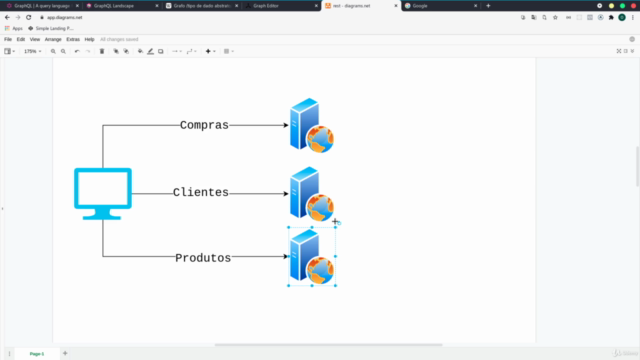The image size is (640, 360).
Task: Toggle the format panel icon
Action: (626, 51)
